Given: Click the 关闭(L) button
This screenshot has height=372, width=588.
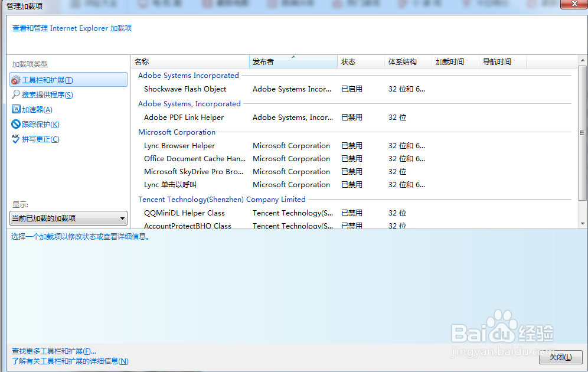Looking at the screenshot, I should 561,357.
